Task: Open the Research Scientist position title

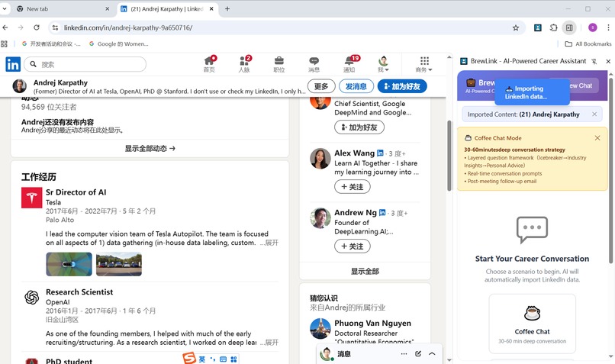Action: (x=79, y=292)
